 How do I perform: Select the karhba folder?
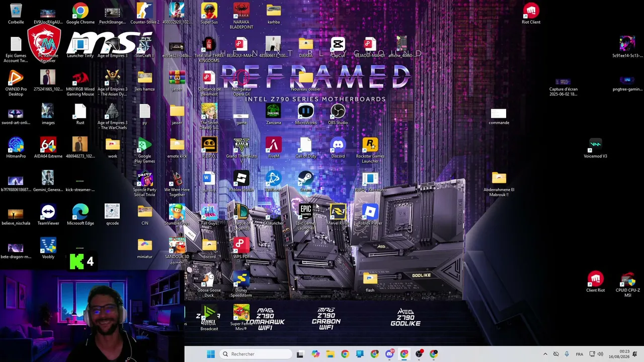pos(273,14)
